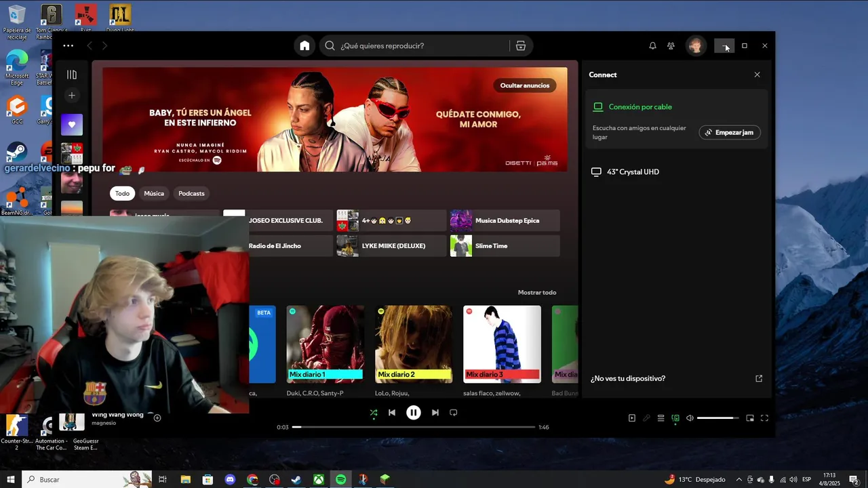The height and width of the screenshot is (488, 868).
Task: Open the emoji-titled '4+' playlist shortcut
Action: pyautogui.click(x=391, y=220)
